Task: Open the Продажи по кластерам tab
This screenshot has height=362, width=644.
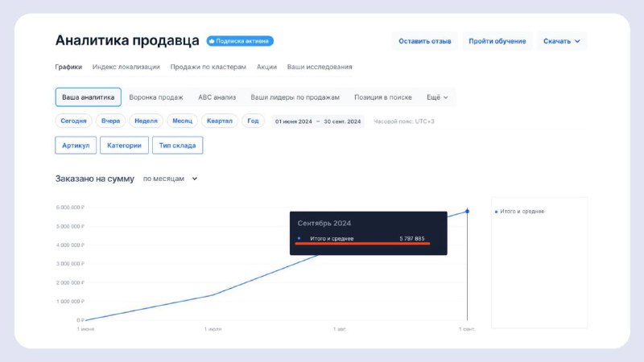Action: click(x=208, y=67)
